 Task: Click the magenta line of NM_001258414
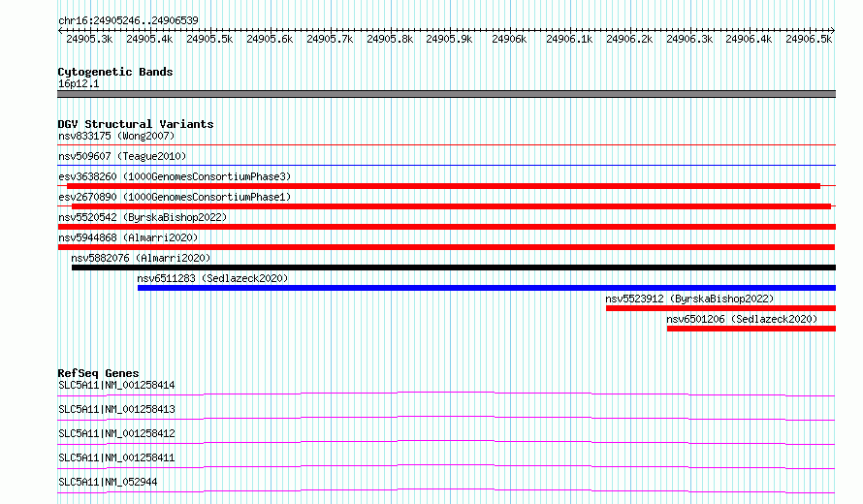(x=446, y=394)
